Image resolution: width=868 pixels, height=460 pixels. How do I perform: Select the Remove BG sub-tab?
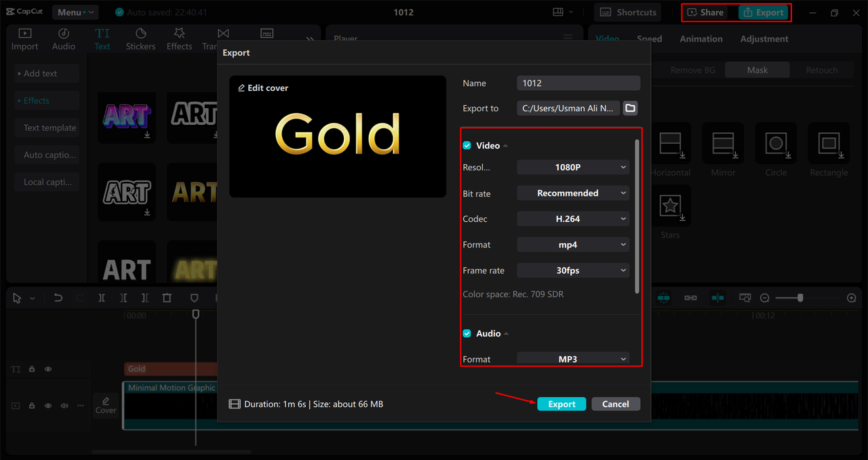692,70
